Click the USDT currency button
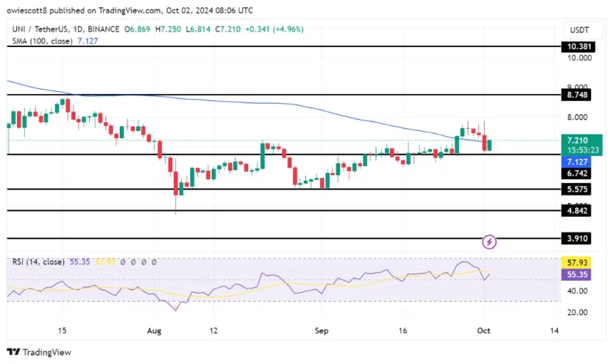The width and height of the screenshot is (613, 364). 578,28
